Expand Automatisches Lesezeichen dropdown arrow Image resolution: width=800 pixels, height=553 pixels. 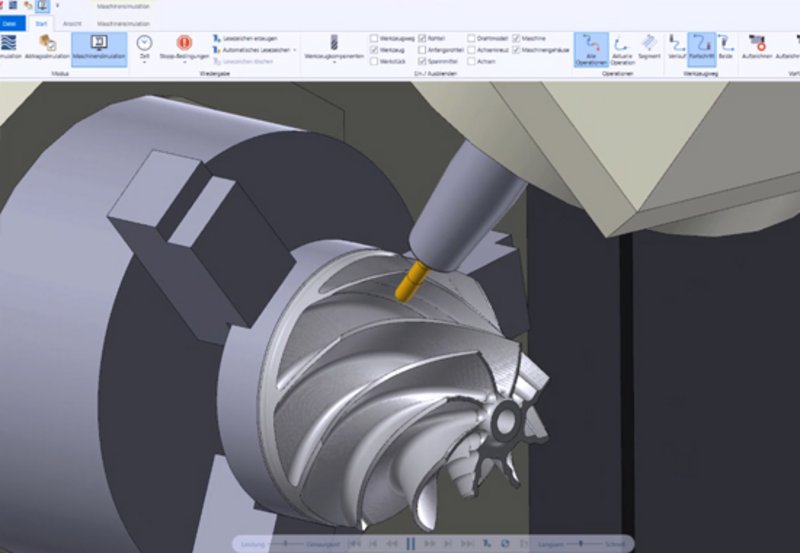[294, 49]
